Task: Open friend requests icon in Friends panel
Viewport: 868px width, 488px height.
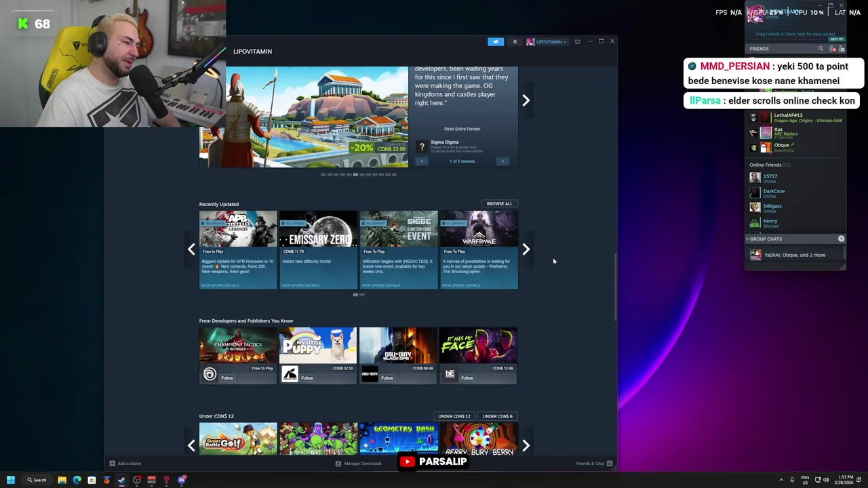Action: [833, 49]
